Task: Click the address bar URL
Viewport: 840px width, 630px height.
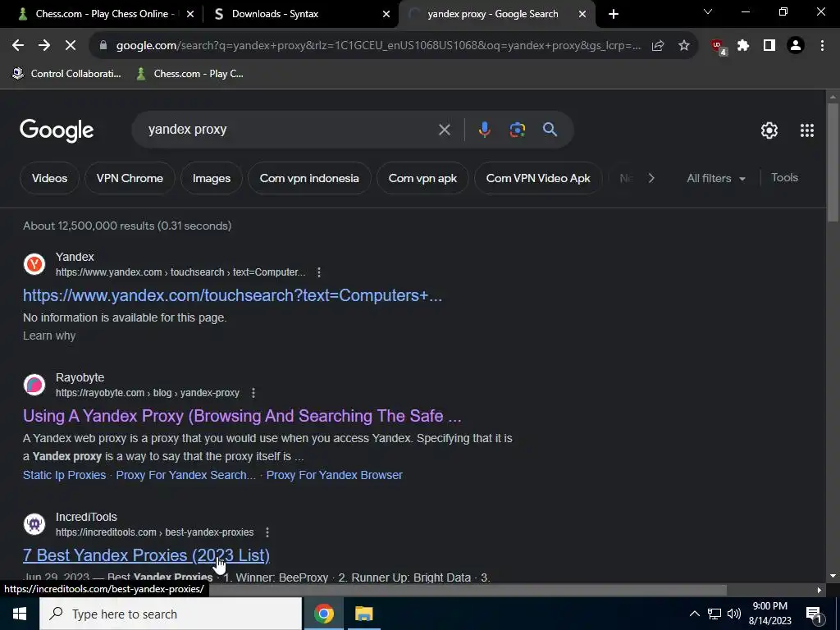Action: tap(377, 46)
